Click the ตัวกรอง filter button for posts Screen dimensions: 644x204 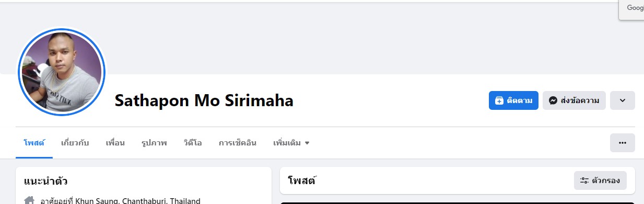[x=600, y=181]
